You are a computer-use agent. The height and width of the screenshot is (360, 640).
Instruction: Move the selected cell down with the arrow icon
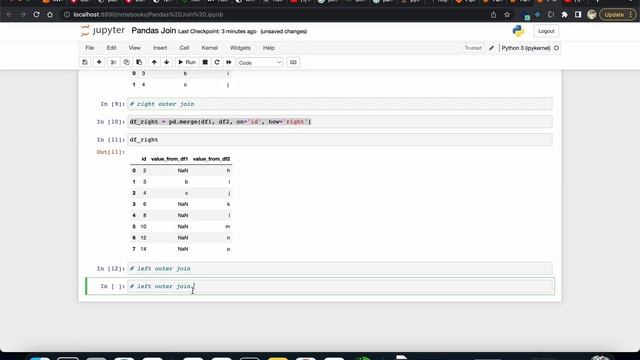(x=167, y=62)
